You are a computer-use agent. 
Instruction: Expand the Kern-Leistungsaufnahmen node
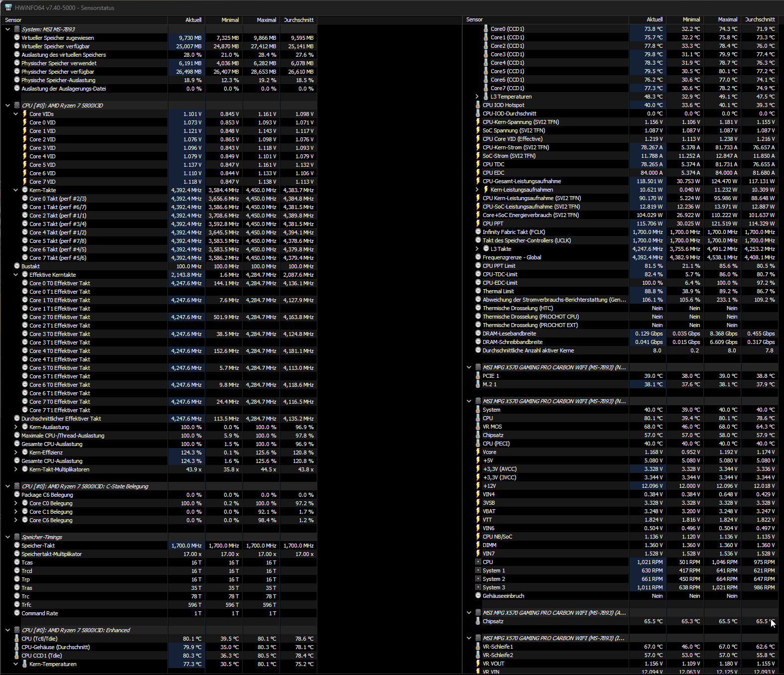[x=477, y=190]
